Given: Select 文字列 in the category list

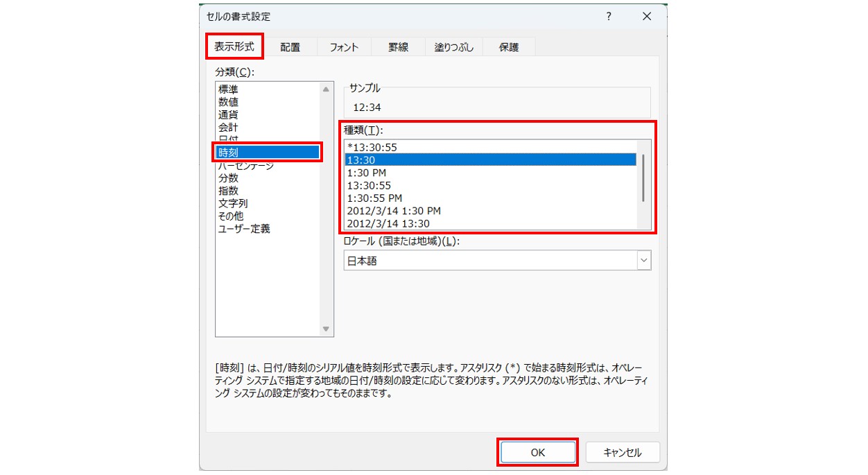Looking at the screenshot, I should (268, 203).
